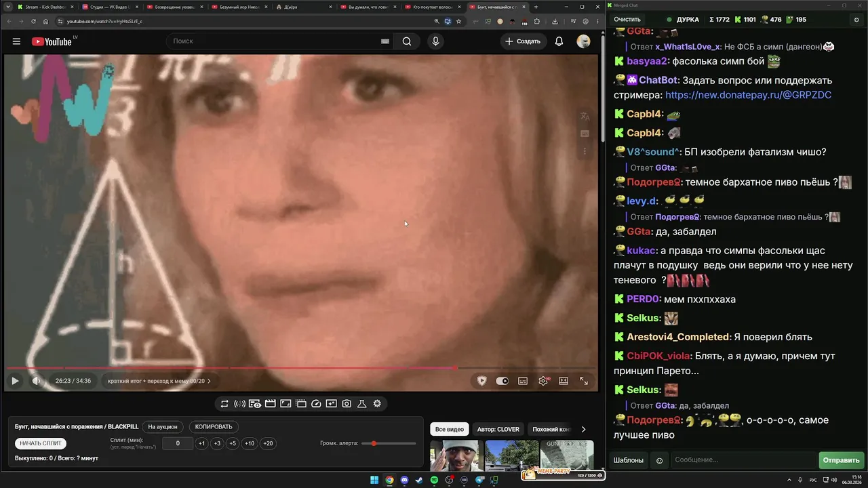Bookmark this page with star icon
Viewport: 868px width, 488px height.
coord(458,21)
